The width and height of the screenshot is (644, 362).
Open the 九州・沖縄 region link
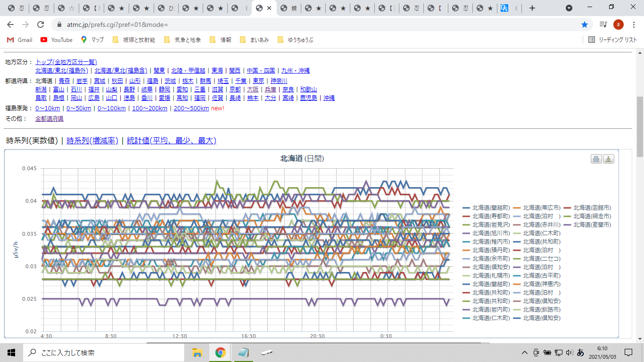pyautogui.click(x=296, y=71)
